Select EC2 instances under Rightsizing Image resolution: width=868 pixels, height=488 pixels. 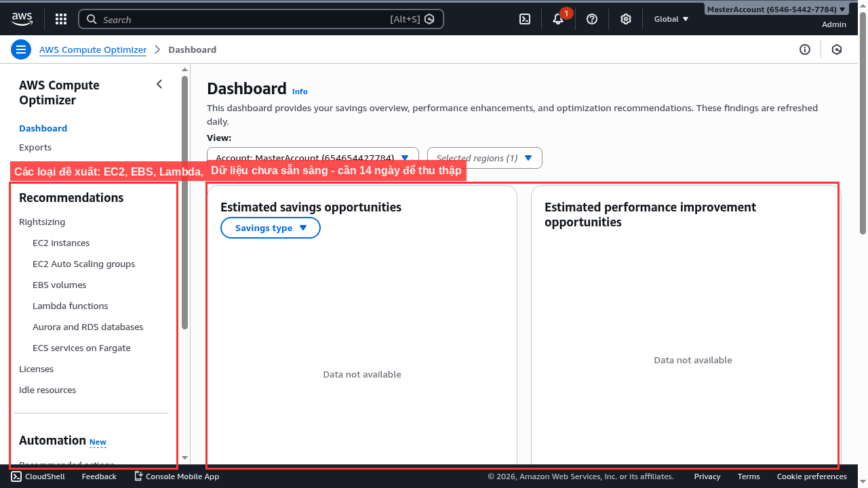coord(61,243)
